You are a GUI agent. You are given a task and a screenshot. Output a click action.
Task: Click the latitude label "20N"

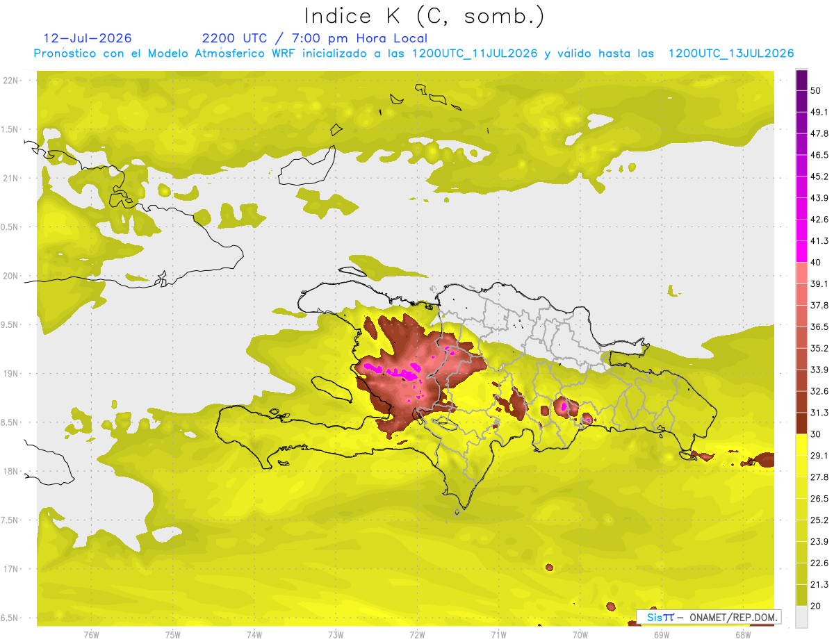point(11,276)
